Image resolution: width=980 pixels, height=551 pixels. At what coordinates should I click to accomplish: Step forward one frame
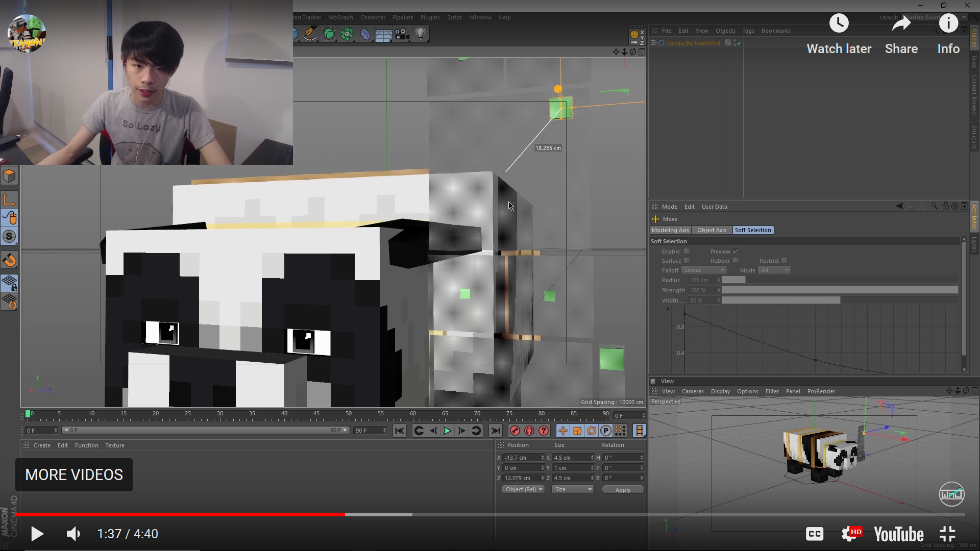(x=461, y=431)
